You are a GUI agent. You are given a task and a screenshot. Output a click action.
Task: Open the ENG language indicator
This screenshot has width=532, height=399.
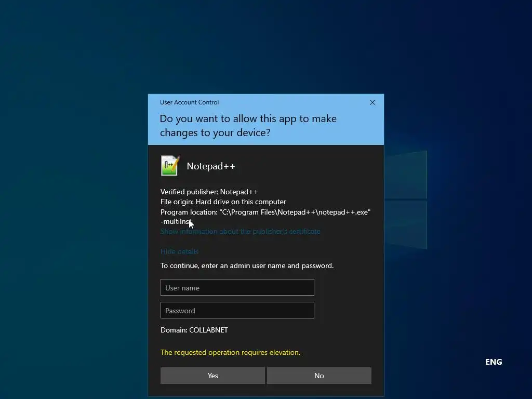click(x=494, y=362)
